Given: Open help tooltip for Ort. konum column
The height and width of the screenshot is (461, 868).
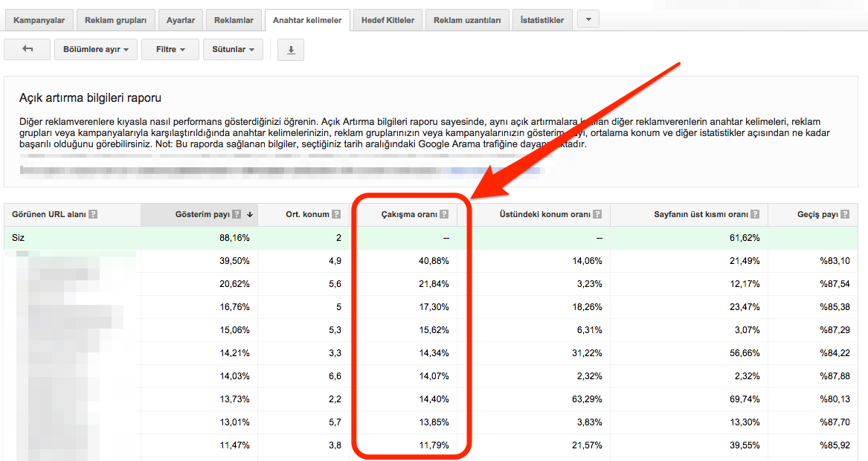Looking at the screenshot, I should click(x=337, y=214).
